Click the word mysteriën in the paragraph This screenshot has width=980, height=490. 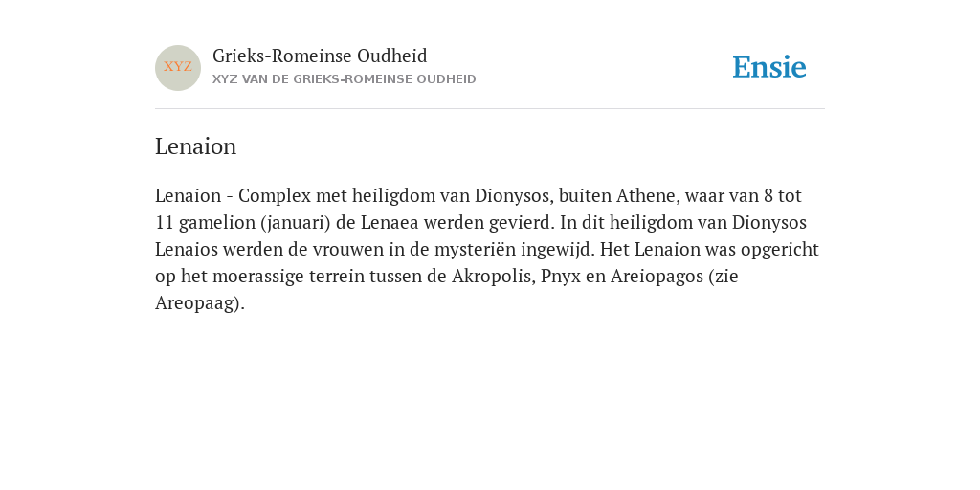point(475,250)
